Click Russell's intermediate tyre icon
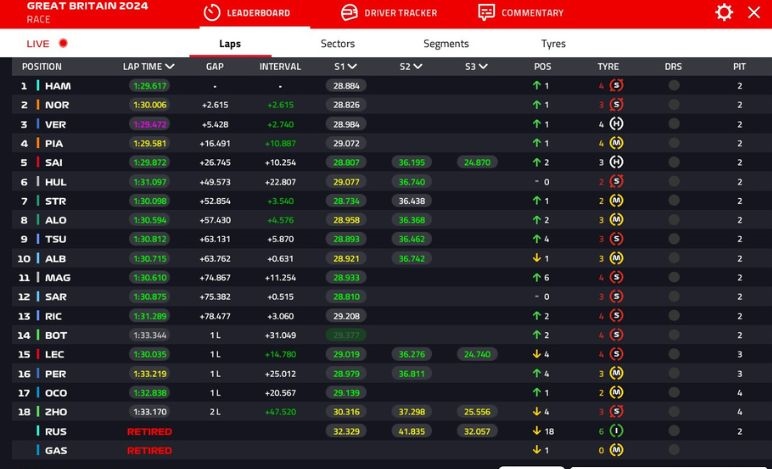This screenshot has width=772, height=469. [617, 431]
